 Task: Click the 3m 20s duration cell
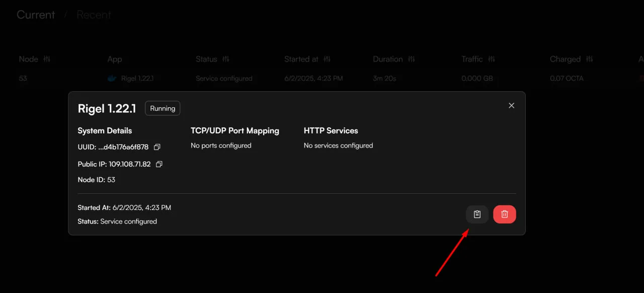(385, 79)
